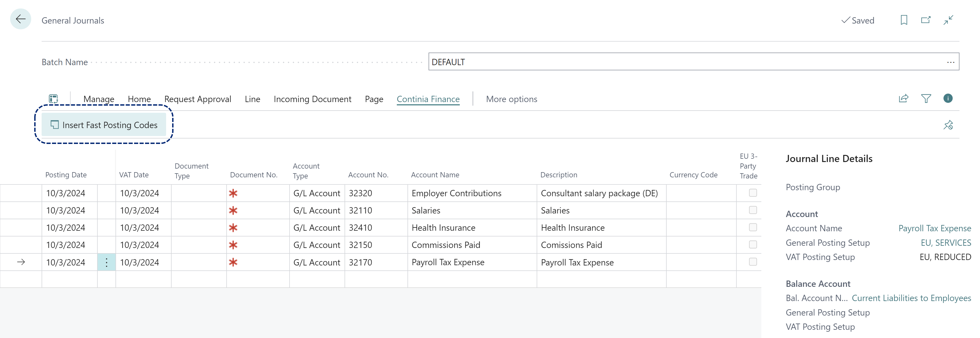Select Account No. 32410 cell

pos(376,228)
